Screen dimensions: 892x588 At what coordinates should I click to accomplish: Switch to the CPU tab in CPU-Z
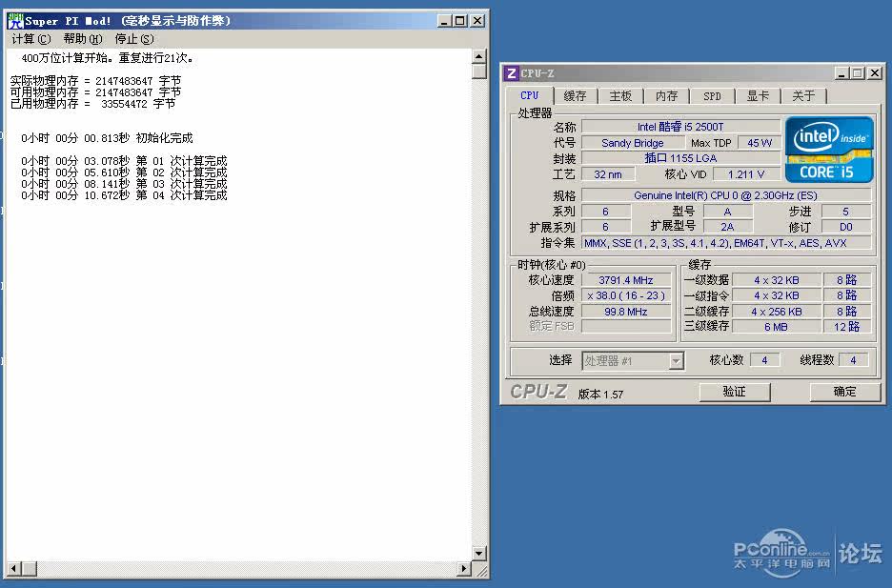click(529, 95)
